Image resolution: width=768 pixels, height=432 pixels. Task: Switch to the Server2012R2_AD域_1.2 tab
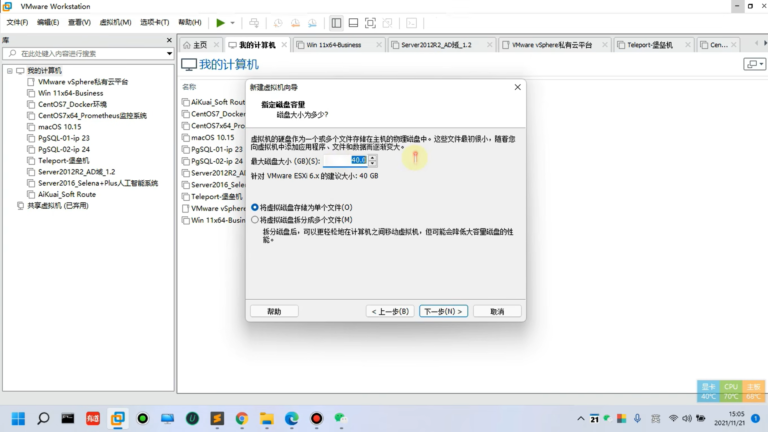click(x=436, y=45)
